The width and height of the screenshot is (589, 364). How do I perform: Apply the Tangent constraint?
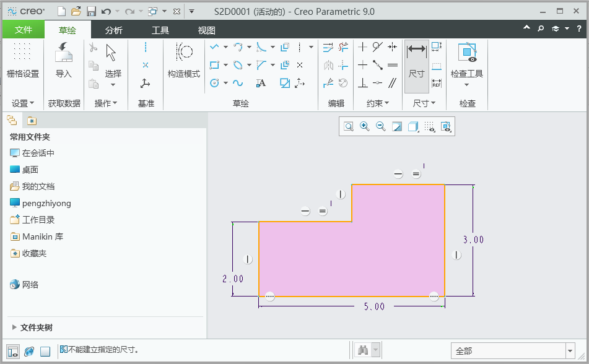(378, 47)
